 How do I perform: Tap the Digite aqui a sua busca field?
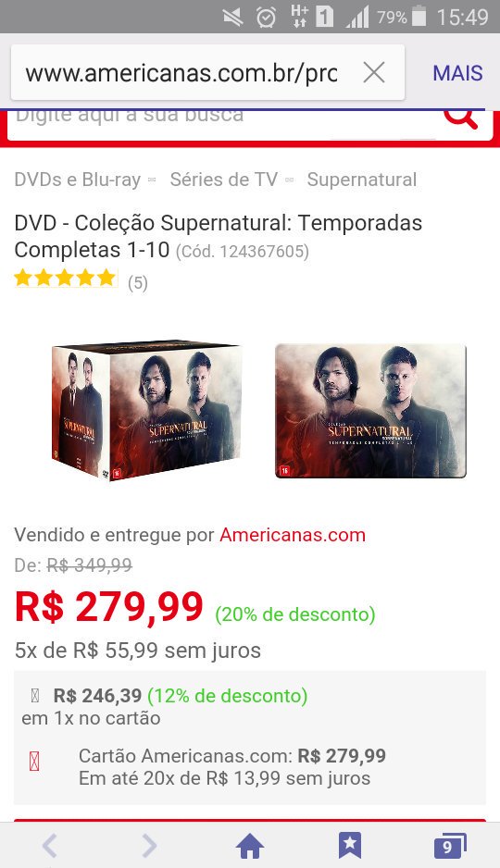pyautogui.click(x=221, y=117)
